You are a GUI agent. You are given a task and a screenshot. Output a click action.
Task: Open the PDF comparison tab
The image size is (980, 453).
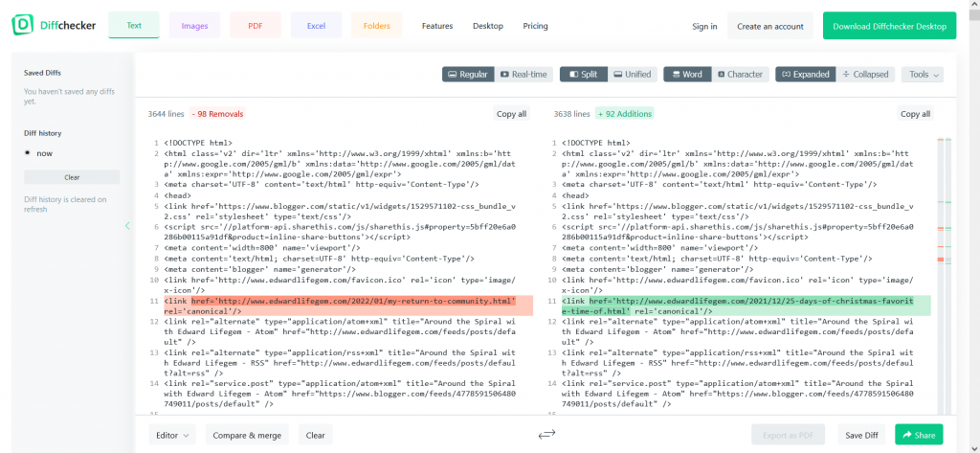[255, 26]
